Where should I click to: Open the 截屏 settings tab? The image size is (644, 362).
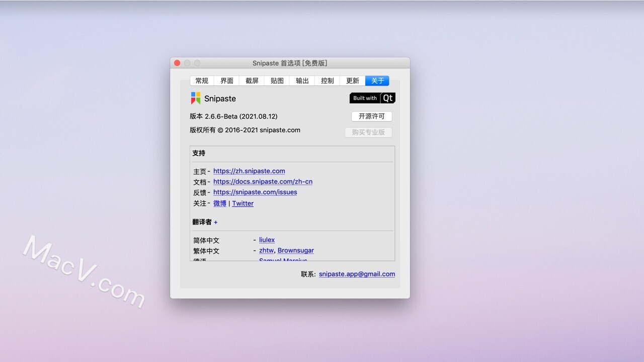pos(252,80)
